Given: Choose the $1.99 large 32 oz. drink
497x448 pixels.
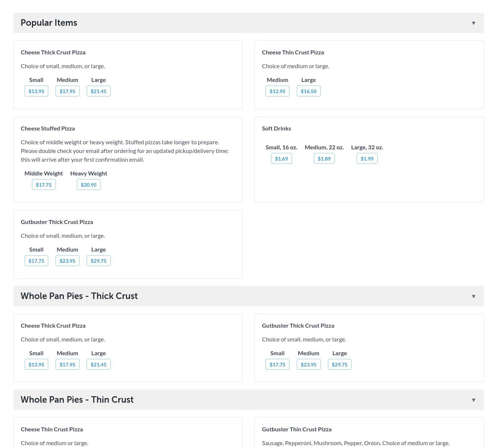Looking at the screenshot, I should (x=367, y=159).
